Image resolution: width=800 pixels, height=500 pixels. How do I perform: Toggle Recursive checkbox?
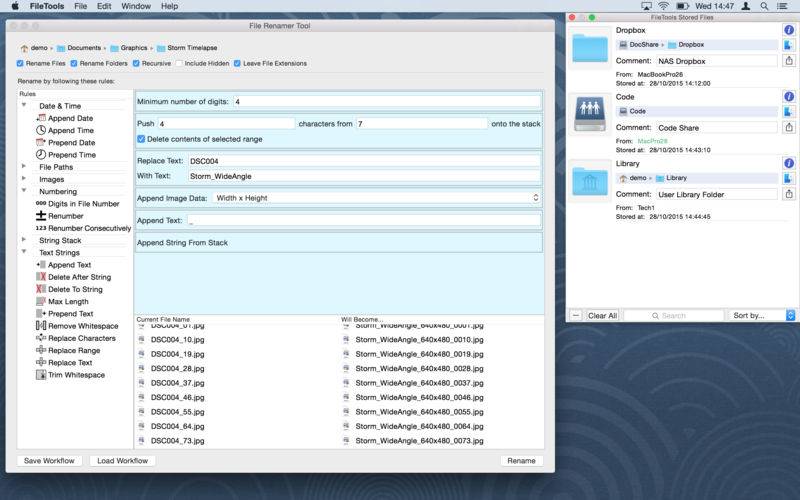(136, 63)
